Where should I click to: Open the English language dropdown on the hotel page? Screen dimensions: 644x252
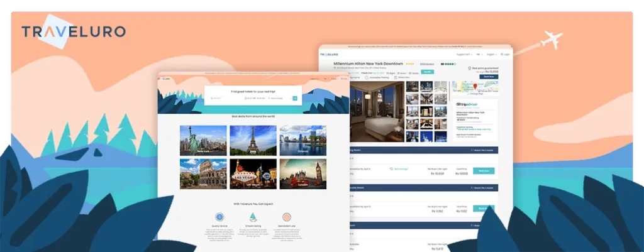click(492, 54)
